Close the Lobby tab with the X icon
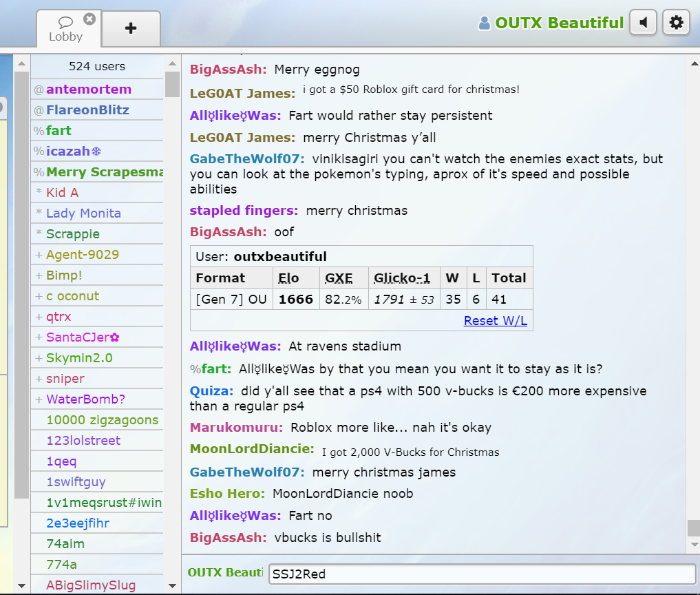The width and height of the screenshot is (700, 595). click(x=89, y=19)
